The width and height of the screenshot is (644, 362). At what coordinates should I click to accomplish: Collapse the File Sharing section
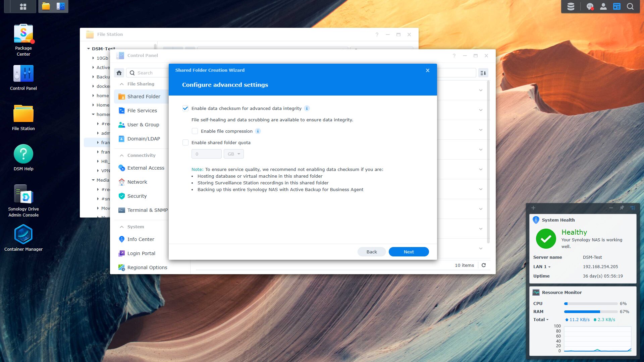pos(122,84)
